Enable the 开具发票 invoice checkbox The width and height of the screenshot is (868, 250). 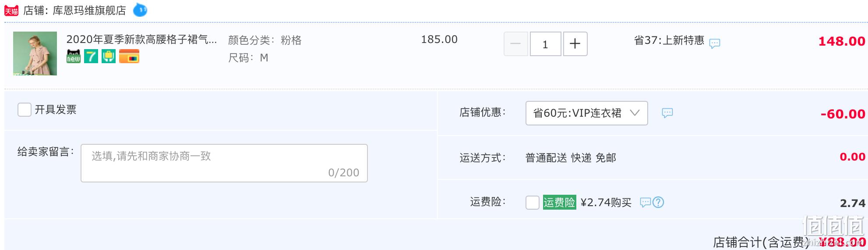25,110
